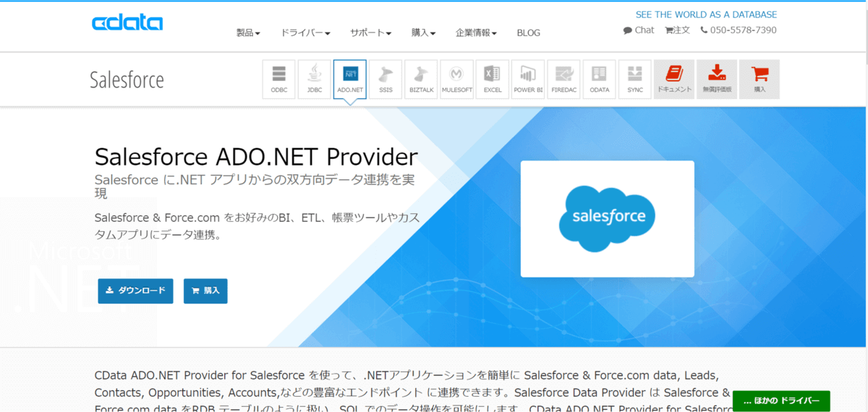868x412 pixels.
Task: Expand the 購入 navigation menu
Action: [423, 33]
